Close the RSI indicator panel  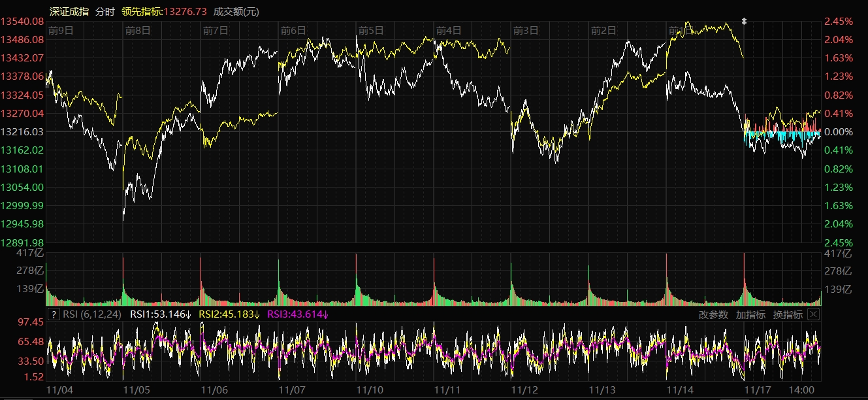[813, 314]
